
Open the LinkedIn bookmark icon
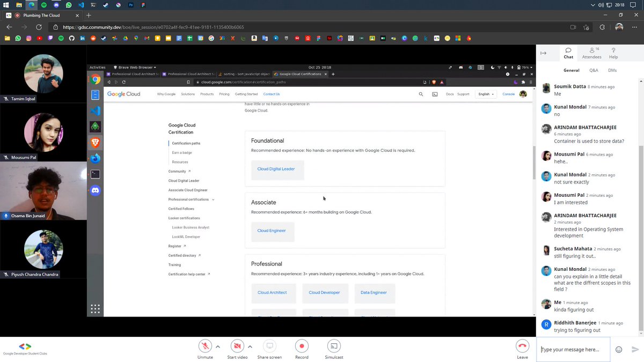[x=82, y=38]
